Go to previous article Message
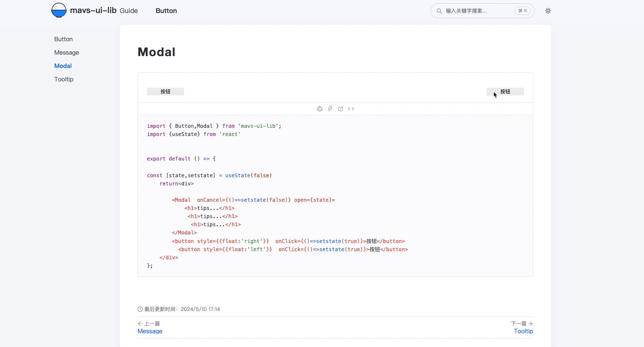The width and height of the screenshot is (644, 347). pyautogui.click(x=150, y=331)
